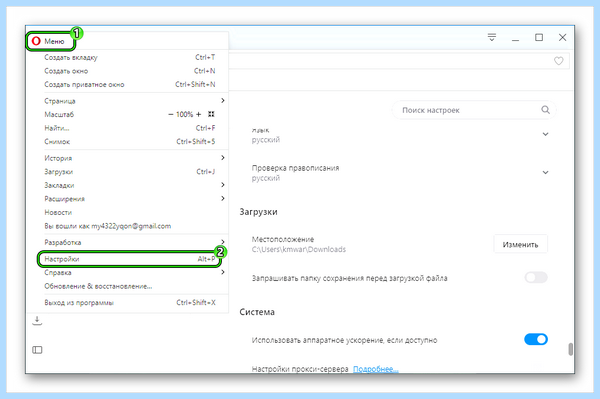Click Настройки прокси-сервера text
Screen dimensions: 600x399
[300, 369]
